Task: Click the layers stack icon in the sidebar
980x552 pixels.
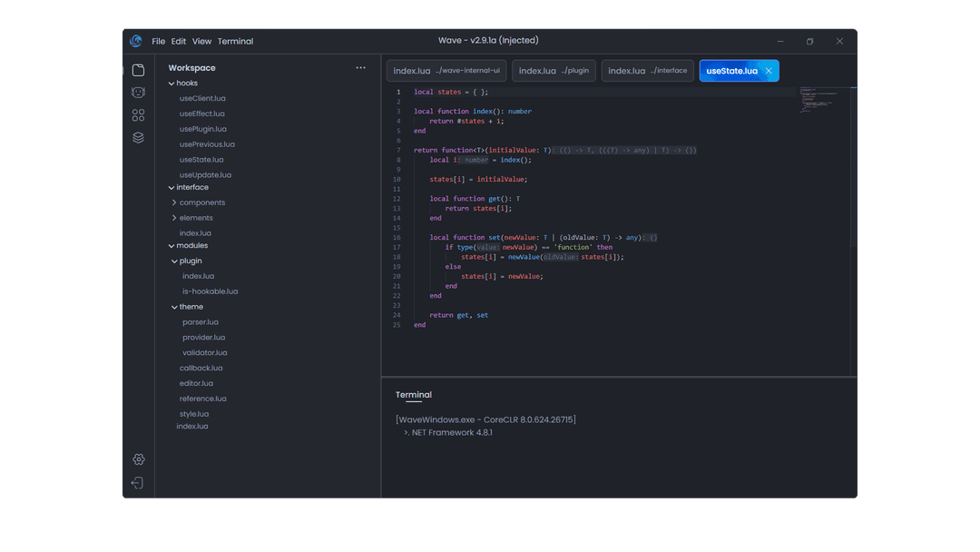Action: coord(138,137)
